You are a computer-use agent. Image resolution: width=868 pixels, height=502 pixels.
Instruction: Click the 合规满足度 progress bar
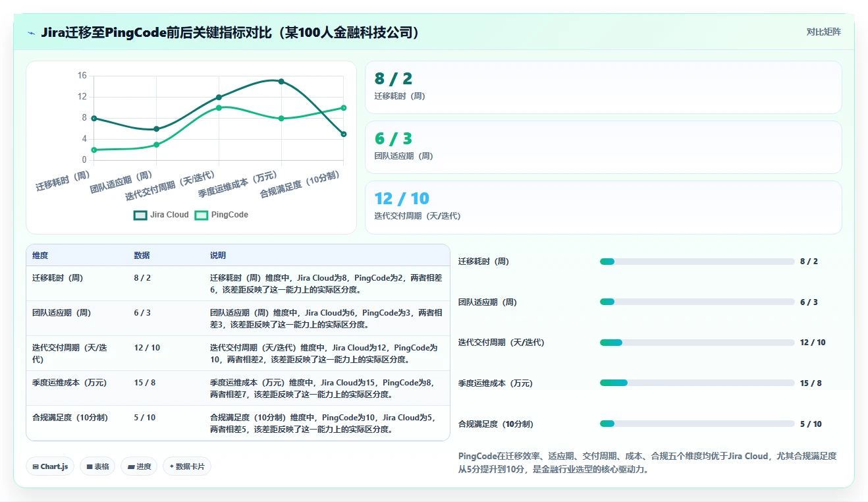tap(697, 424)
